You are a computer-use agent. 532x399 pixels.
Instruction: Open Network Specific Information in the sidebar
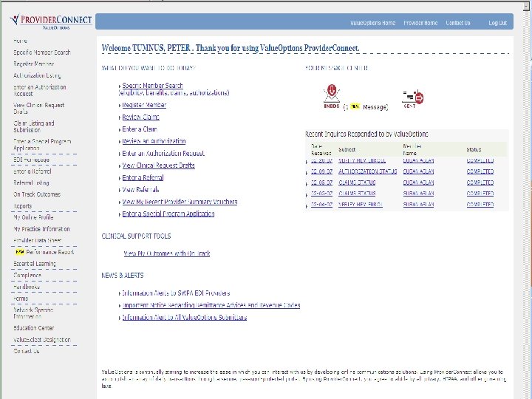click(33, 313)
